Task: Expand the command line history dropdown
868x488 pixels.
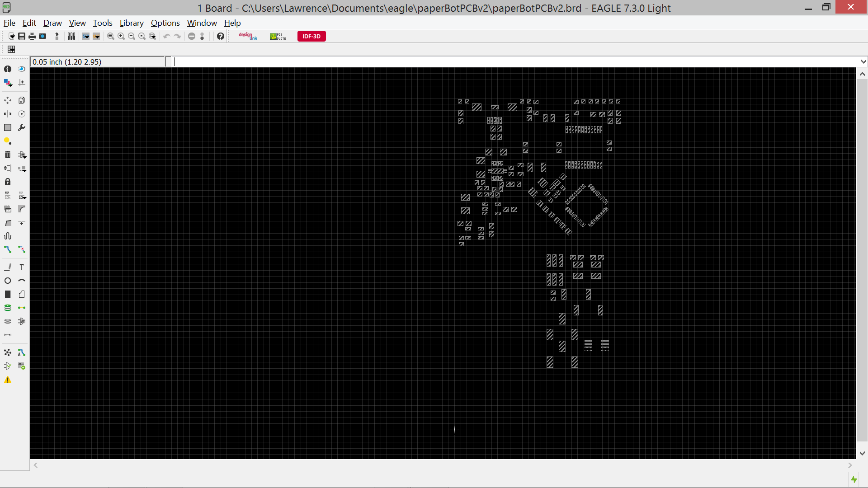Action: [x=863, y=61]
